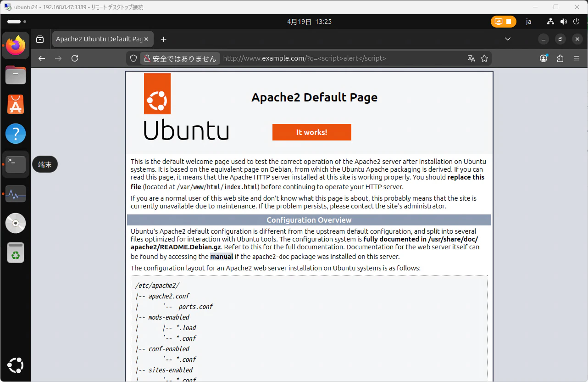Open a new tab with the plus button
Image resolution: width=588 pixels, height=382 pixels.
163,39
